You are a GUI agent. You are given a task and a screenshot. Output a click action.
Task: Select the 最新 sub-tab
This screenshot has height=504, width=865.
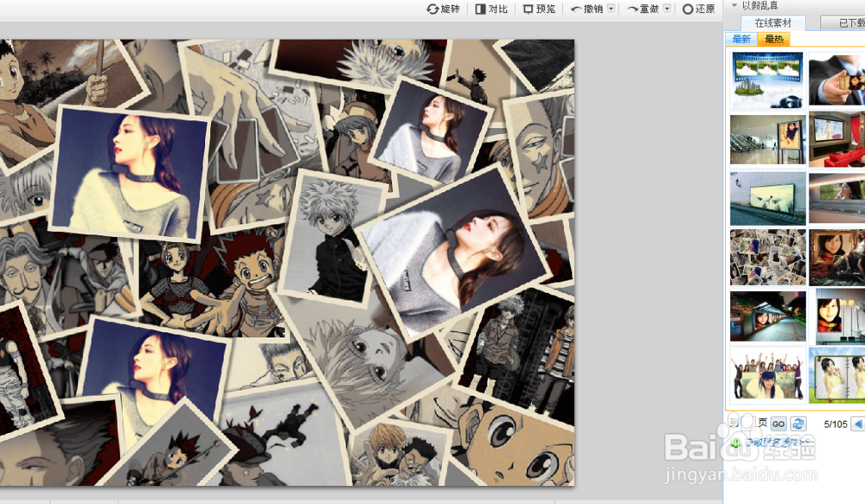click(741, 39)
